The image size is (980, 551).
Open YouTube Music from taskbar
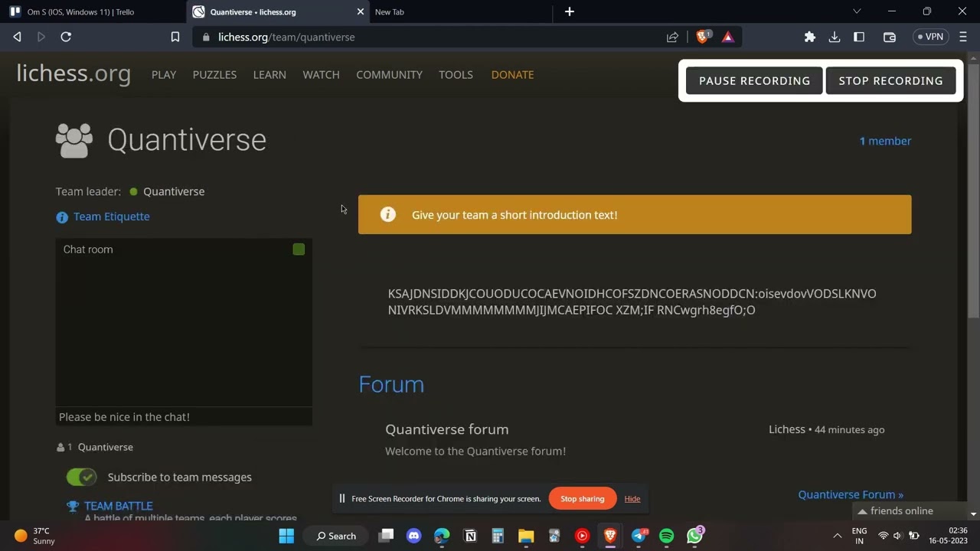pos(582,536)
